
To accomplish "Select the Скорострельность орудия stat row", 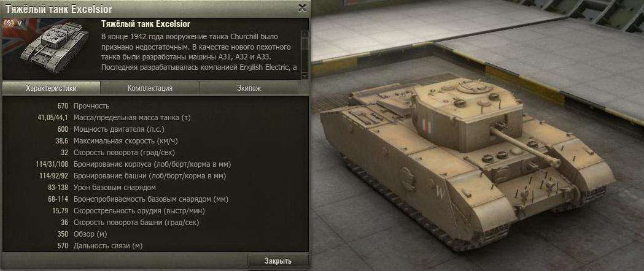I will [x=155, y=211].
